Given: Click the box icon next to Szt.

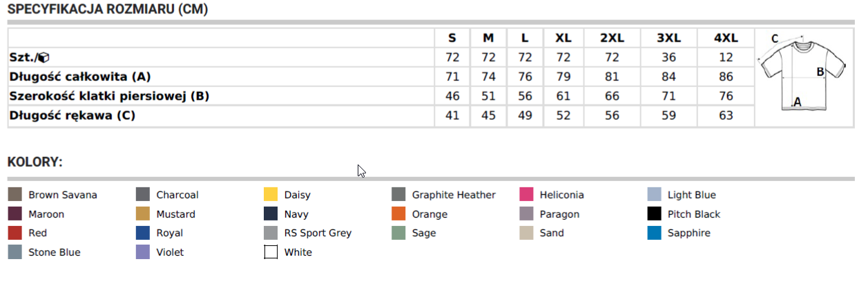Looking at the screenshot, I should click(43, 57).
